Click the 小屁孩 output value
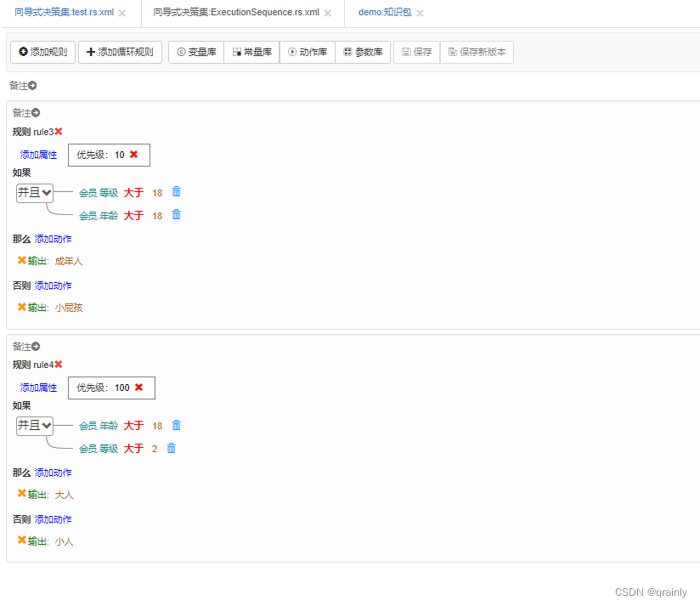The image size is (700, 606). pos(69,308)
